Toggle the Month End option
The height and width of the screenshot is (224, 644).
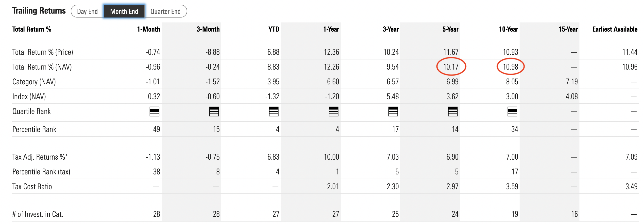[124, 11]
